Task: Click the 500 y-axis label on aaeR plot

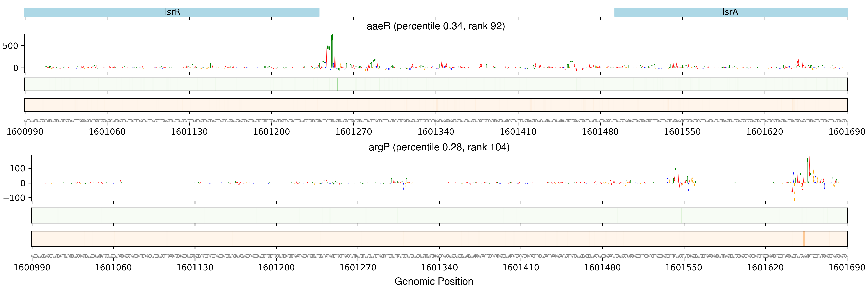Action: point(10,46)
